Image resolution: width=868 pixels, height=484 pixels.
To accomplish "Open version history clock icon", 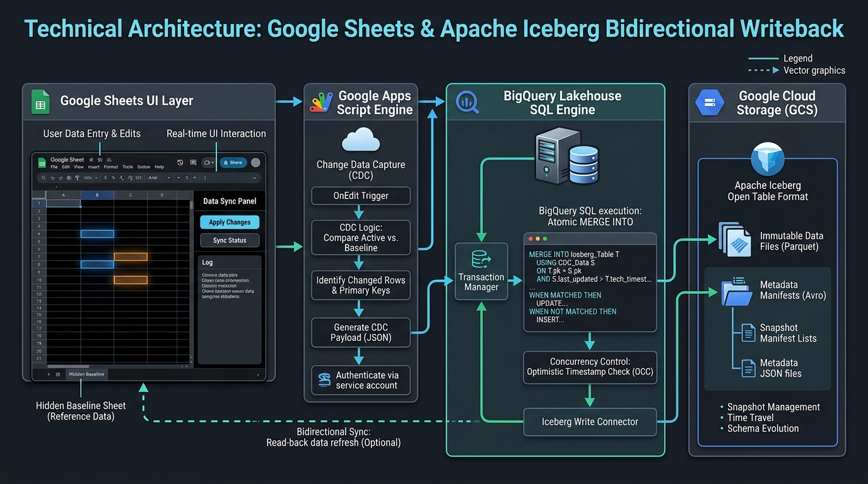I will (180, 163).
